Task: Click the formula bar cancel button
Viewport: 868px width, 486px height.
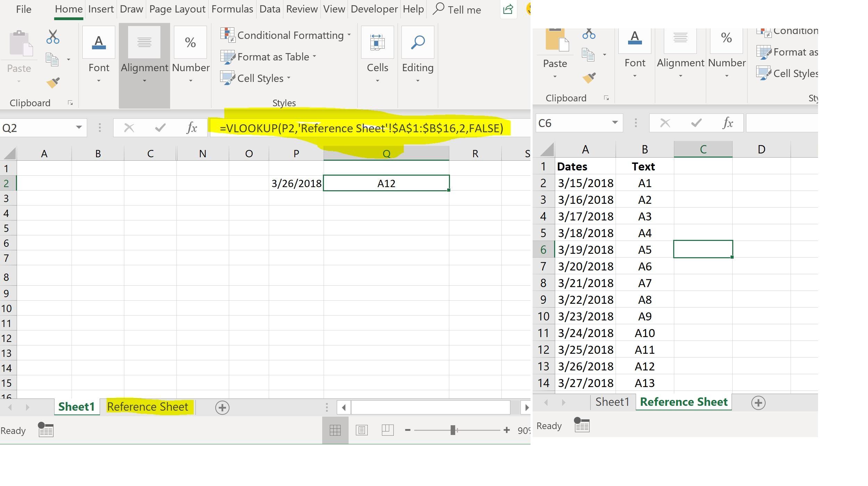Action: click(x=127, y=128)
